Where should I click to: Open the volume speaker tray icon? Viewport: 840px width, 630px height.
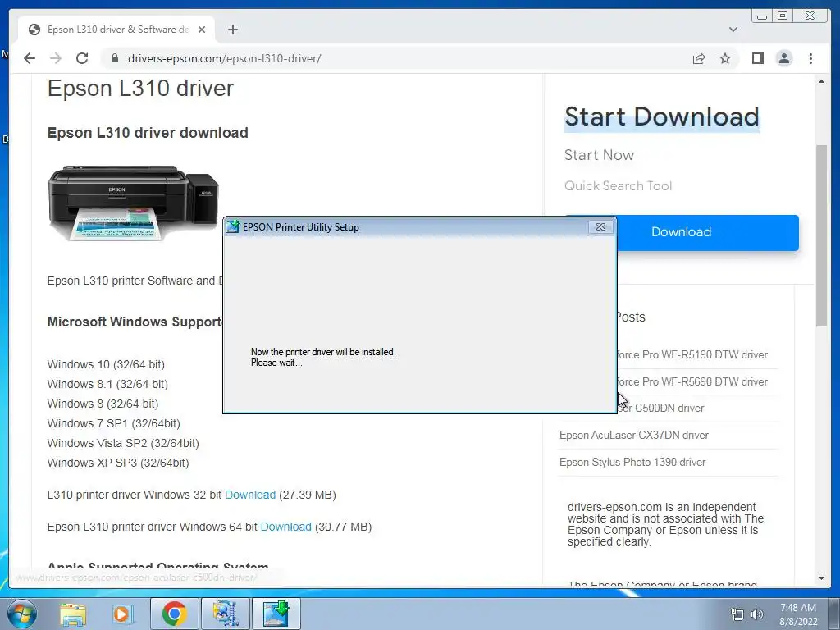click(x=757, y=614)
